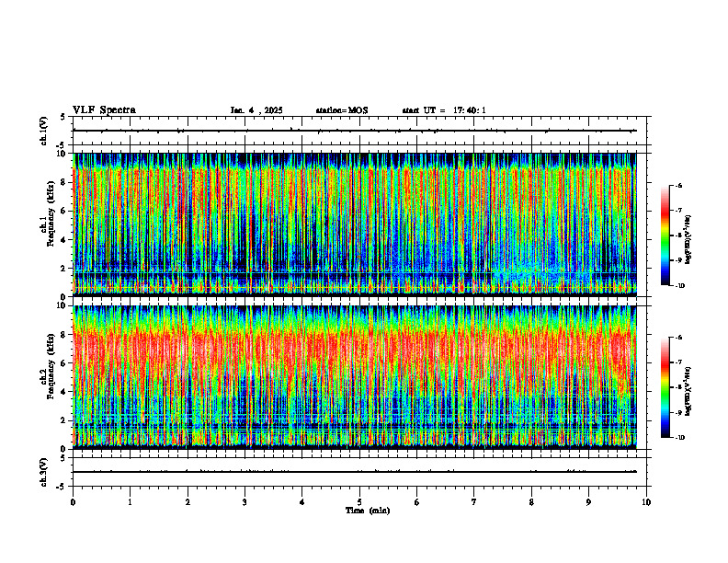The width and height of the screenshot is (728, 563).
Task: Click the ch.1 color bar "-10" label
Action: click(678, 286)
